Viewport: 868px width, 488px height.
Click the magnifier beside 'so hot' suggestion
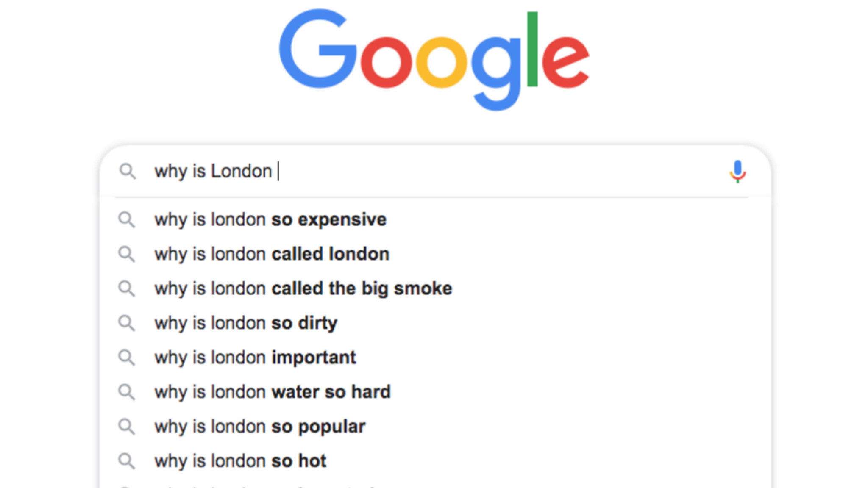tap(126, 461)
